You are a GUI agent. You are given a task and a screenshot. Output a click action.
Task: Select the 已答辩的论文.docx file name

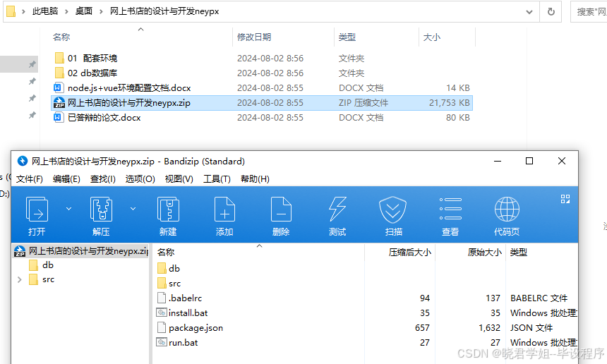(x=104, y=118)
